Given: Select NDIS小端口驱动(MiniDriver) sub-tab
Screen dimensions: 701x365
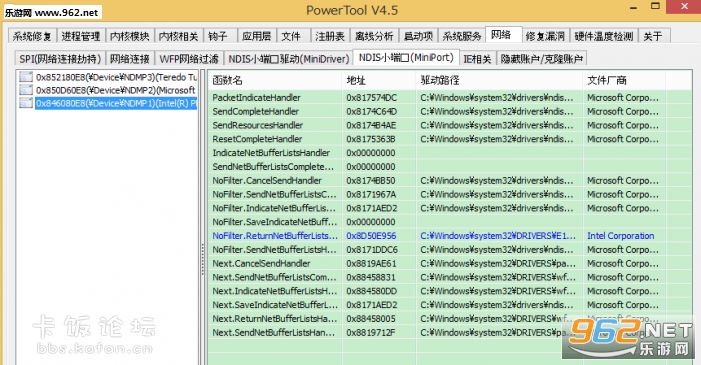Looking at the screenshot, I should pos(288,59).
